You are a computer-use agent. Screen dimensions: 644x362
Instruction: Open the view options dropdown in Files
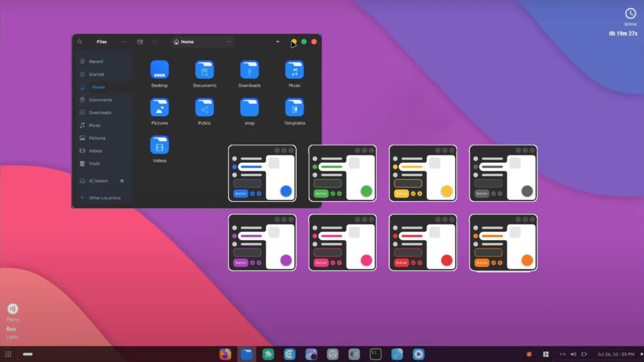click(277, 42)
